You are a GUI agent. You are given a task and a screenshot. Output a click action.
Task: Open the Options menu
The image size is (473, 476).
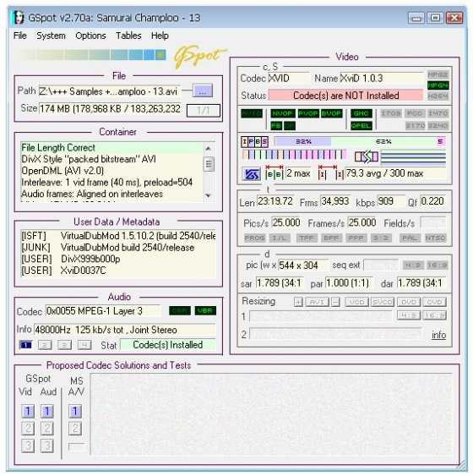tap(90, 36)
